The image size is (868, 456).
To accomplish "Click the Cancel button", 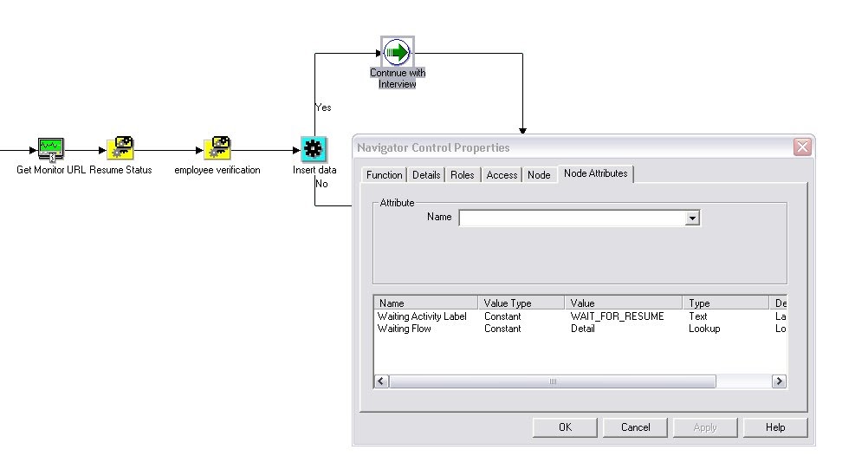I will click(x=635, y=427).
